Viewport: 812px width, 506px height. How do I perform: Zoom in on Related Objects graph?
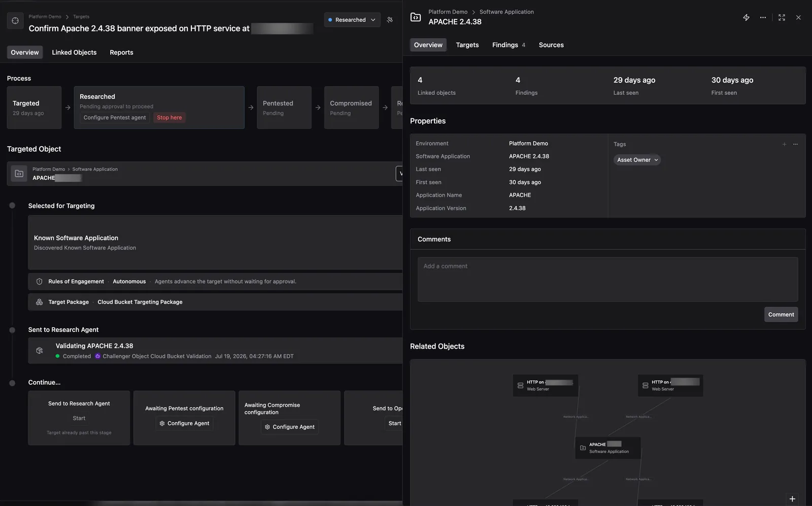792,499
